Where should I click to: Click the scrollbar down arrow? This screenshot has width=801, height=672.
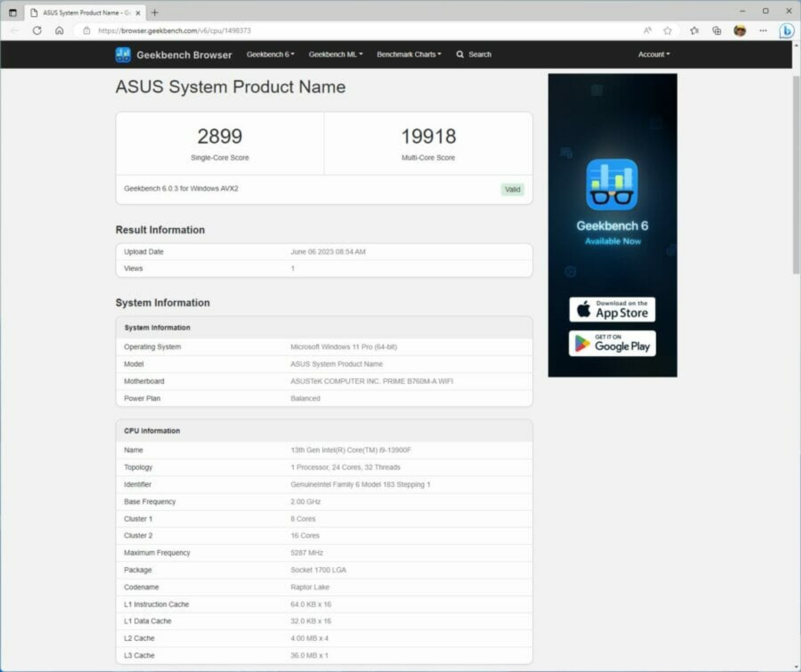point(796,667)
